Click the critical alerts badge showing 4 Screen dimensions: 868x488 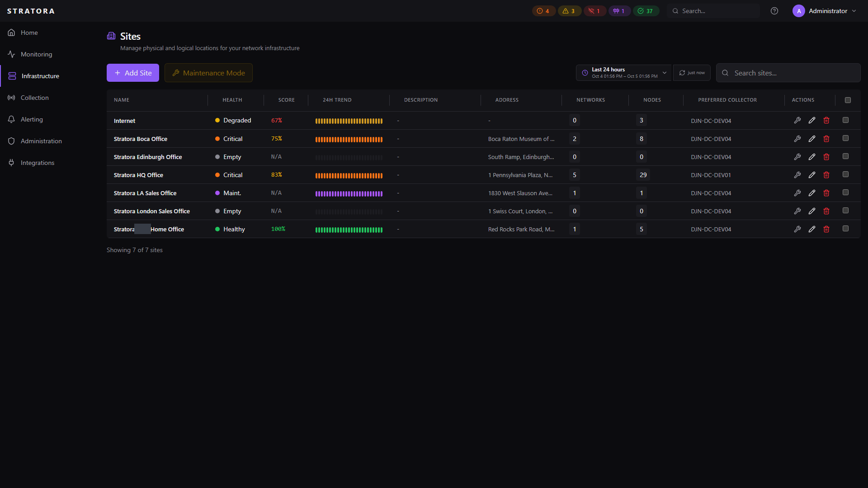[x=543, y=11]
